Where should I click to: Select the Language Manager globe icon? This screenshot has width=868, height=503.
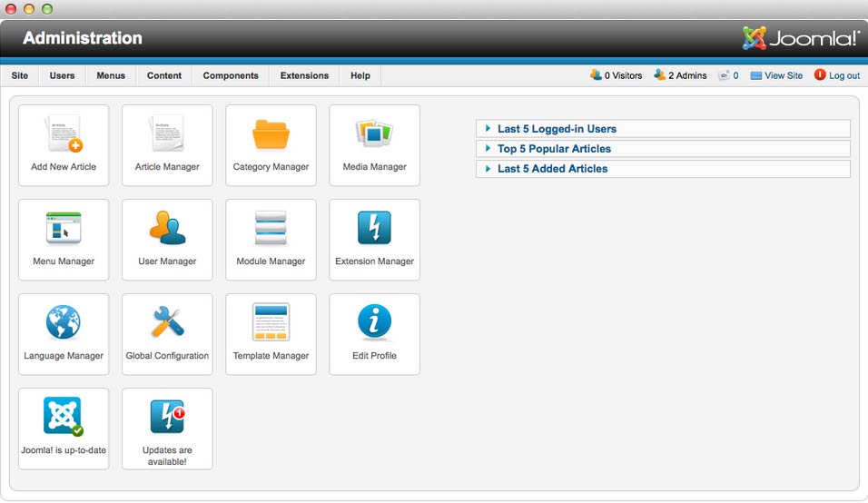pyautogui.click(x=64, y=323)
